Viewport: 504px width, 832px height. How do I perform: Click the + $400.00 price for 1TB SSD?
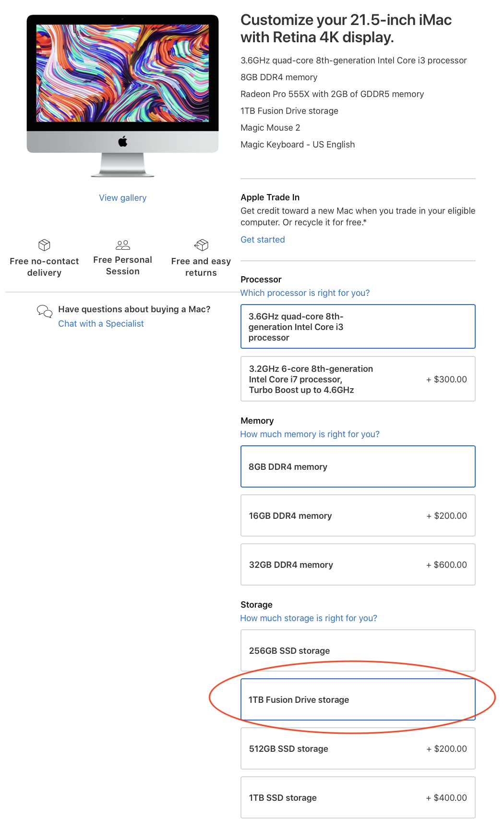pyautogui.click(x=446, y=798)
